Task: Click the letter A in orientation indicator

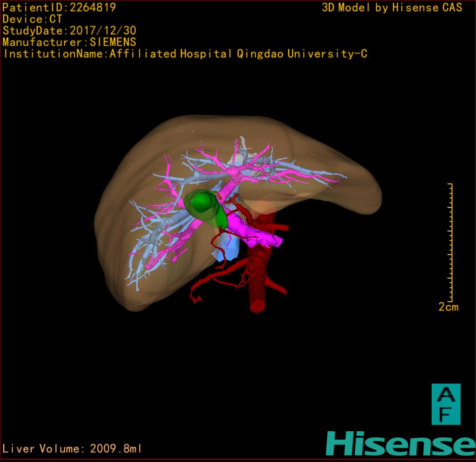Action: tap(446, 394)
